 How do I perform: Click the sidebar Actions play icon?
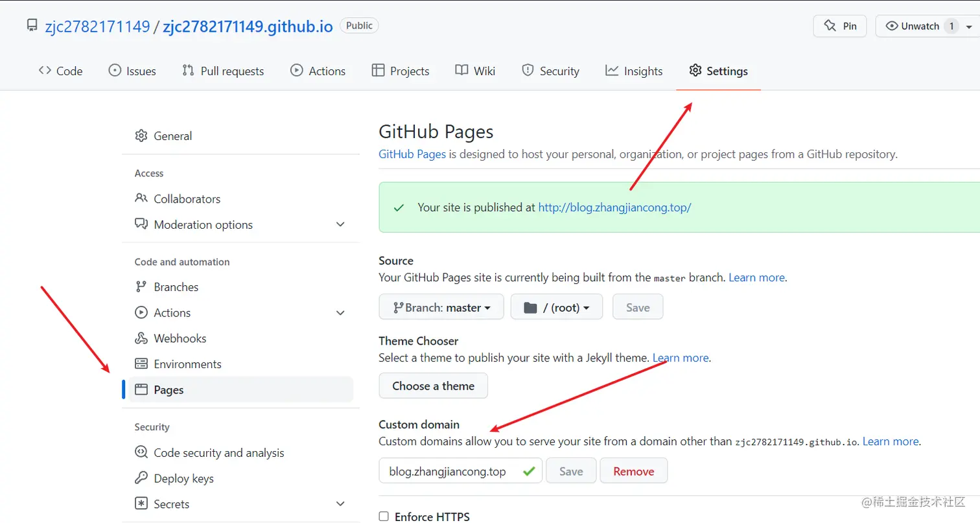pyautogui.click(x=141, y=312)
